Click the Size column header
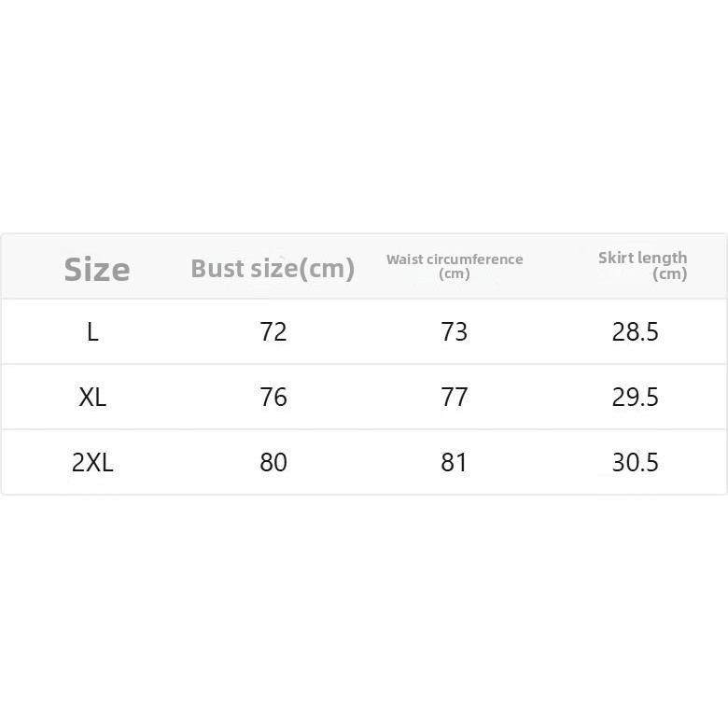 pos(96,270)
